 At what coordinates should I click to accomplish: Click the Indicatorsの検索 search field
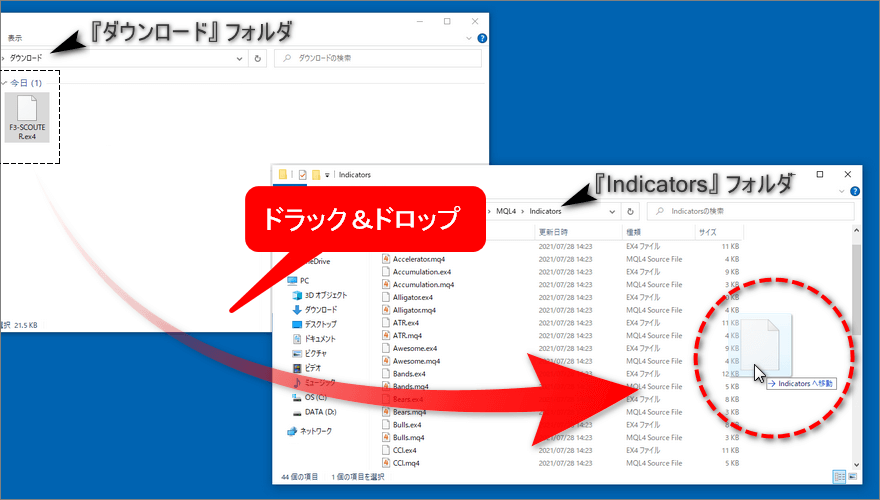(x=751, y=212)
